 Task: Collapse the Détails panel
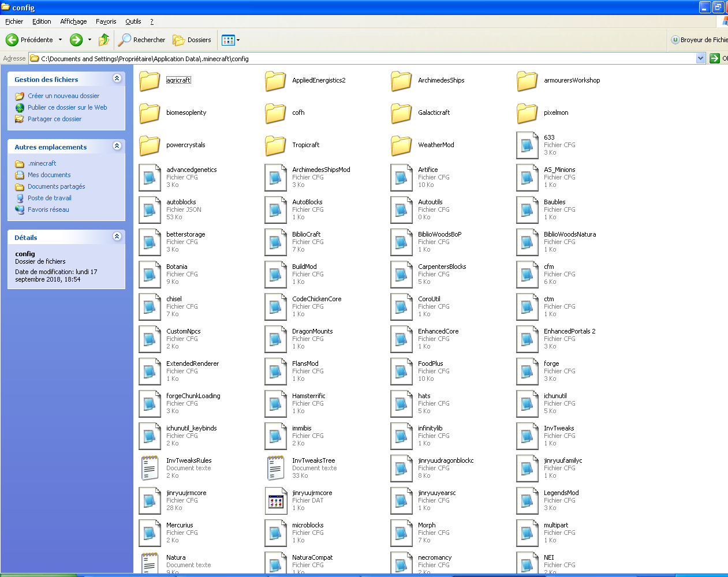tap(117, 237)
